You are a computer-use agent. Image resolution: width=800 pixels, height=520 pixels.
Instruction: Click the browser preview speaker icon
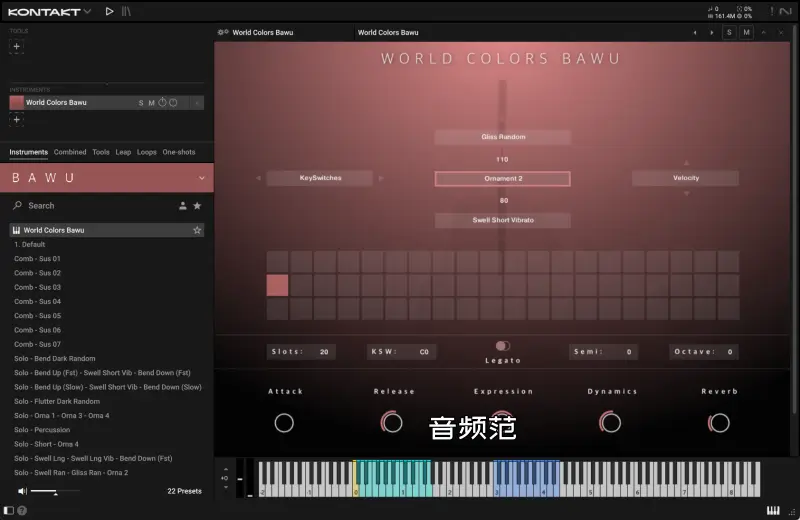coord(22,491)
